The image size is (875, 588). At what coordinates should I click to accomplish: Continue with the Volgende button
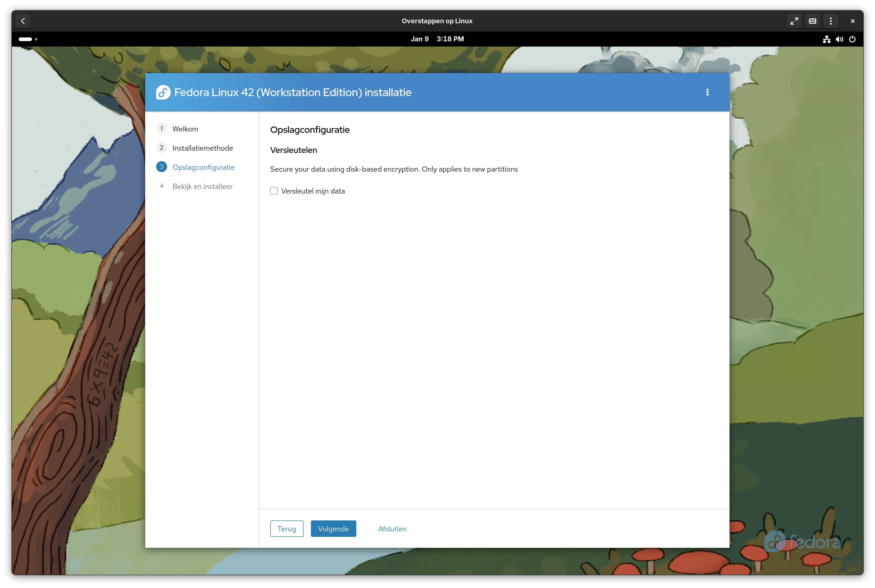[x=333, y=529]
